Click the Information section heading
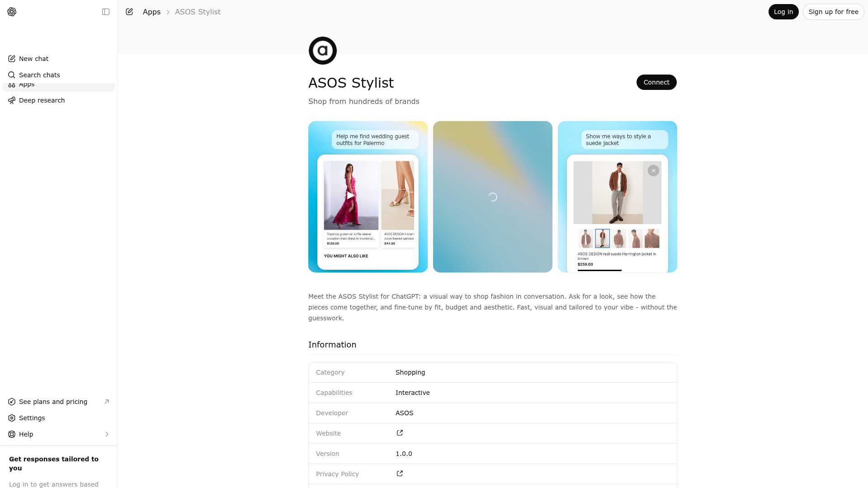868x488 pixels. tap(332, 345)
